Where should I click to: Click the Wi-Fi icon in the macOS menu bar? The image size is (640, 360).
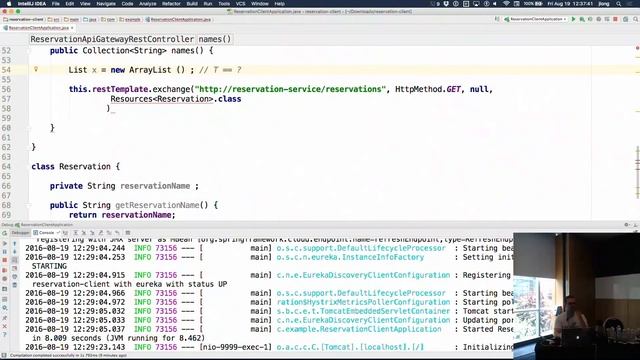point(506,4)
